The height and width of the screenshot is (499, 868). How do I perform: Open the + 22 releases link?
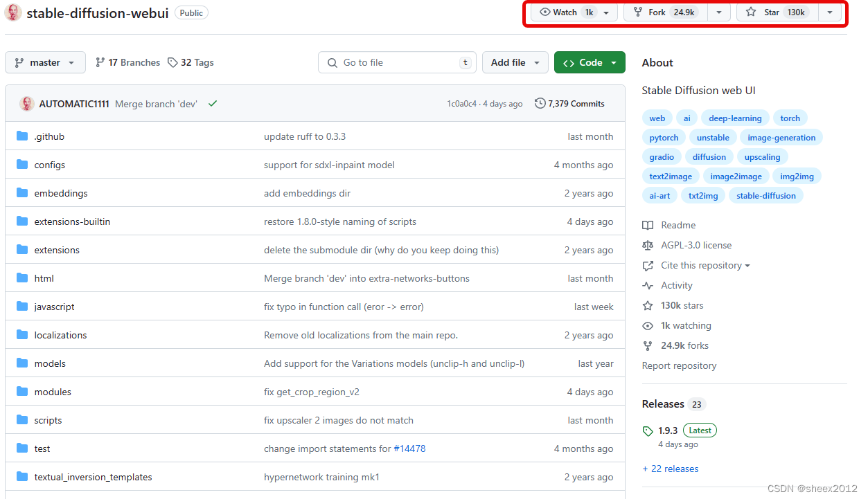pyautogui.click(x=670, y=469)
